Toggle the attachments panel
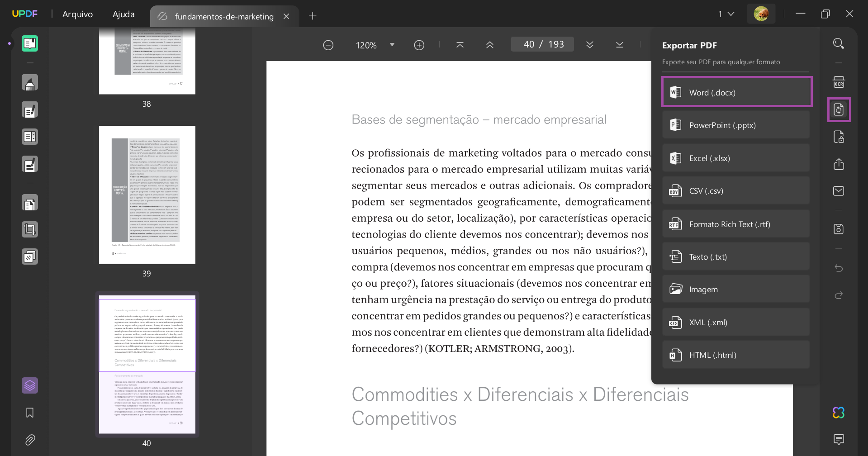This screenshot has width=868, height=456. 29,440
